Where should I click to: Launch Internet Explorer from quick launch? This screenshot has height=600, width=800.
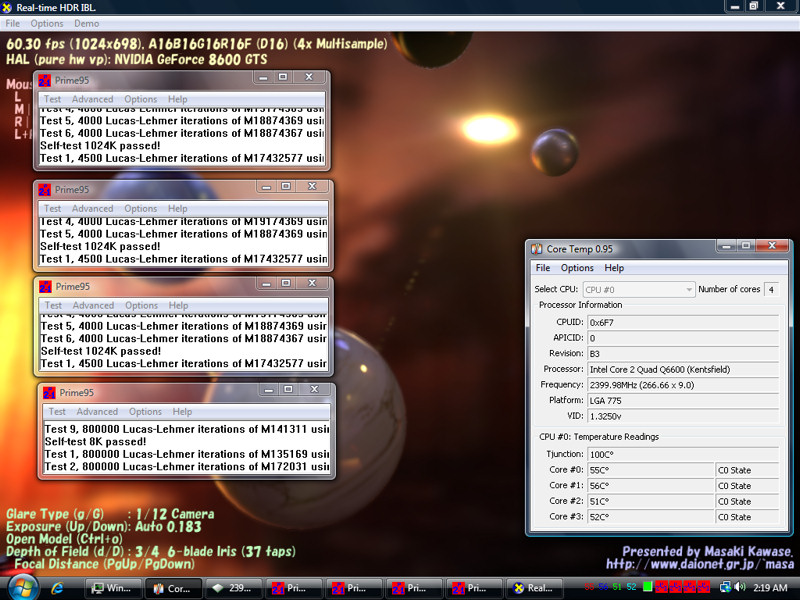[57, 588]
